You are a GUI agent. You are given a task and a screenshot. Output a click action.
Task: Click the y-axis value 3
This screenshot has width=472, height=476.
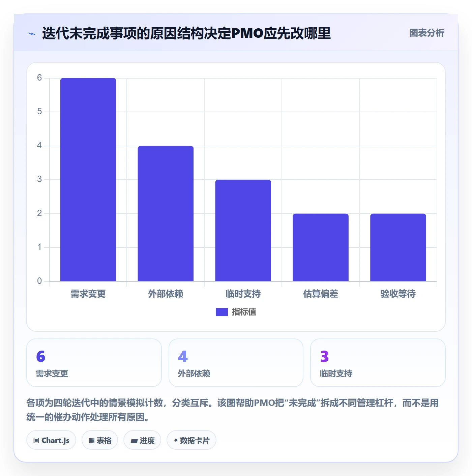(39, 179)
